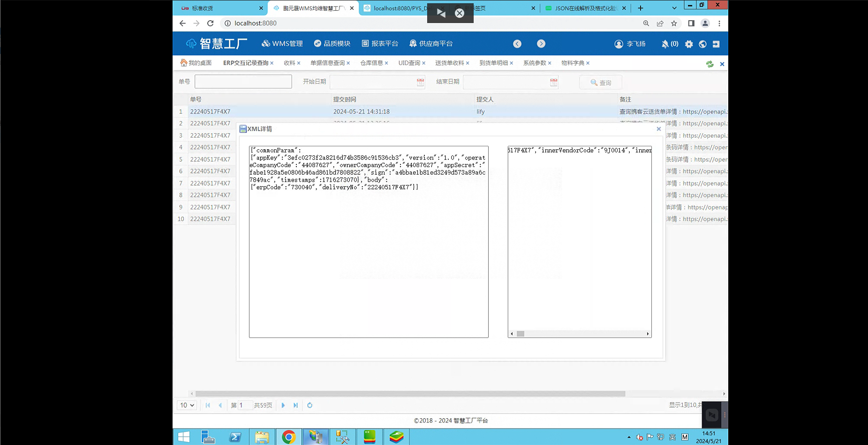Screen dimensions: 868x445
Task: Open settings gear in header
Action: point(688,44)
